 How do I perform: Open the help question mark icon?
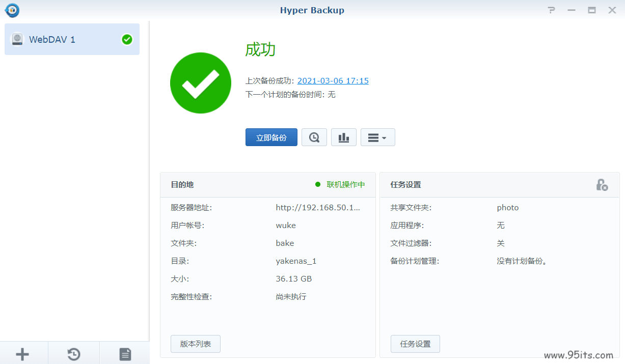click(551, 10)
